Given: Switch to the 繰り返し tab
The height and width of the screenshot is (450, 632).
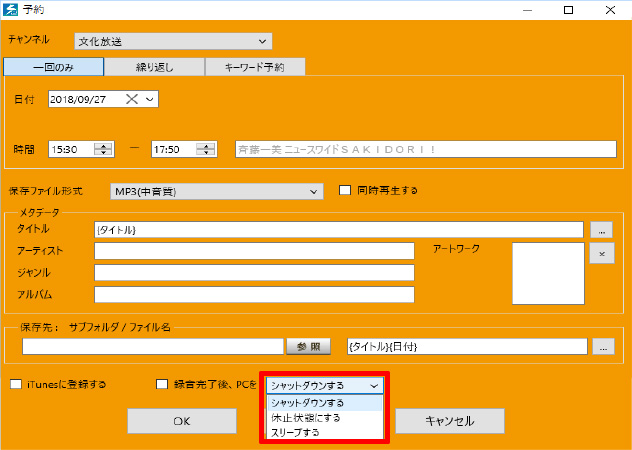Looking at the screenshot, I should click(x=154, y=67).
